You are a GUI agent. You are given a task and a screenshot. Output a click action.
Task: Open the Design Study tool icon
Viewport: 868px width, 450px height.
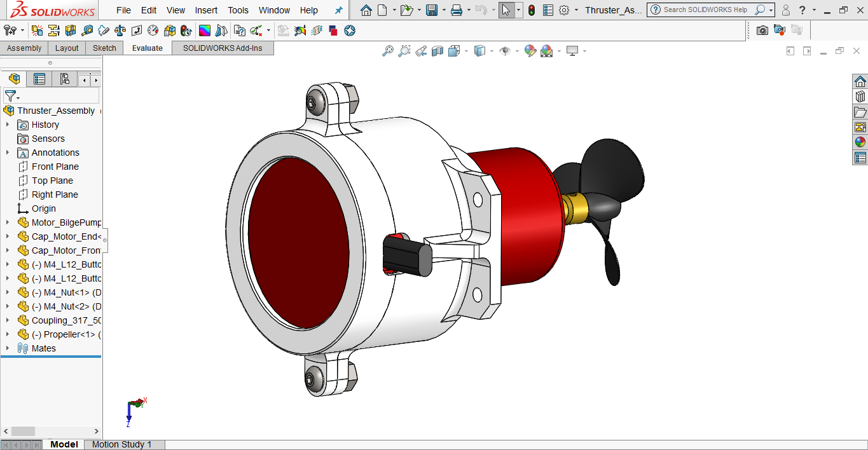[x=11, y=31]
